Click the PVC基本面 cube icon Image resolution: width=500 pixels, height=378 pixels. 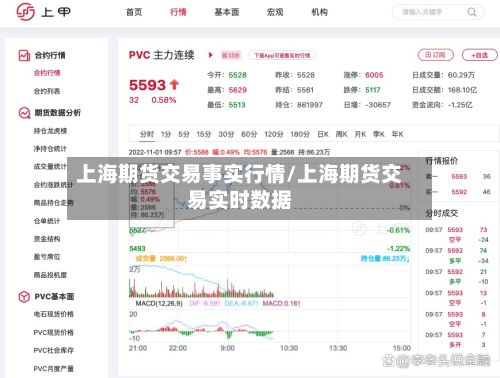(24, 297)
